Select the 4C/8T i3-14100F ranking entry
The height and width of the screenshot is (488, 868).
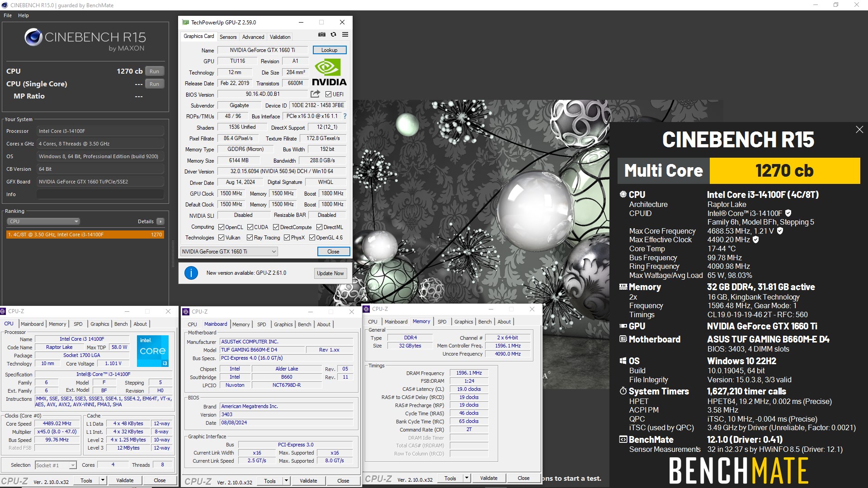pos(85,235)
